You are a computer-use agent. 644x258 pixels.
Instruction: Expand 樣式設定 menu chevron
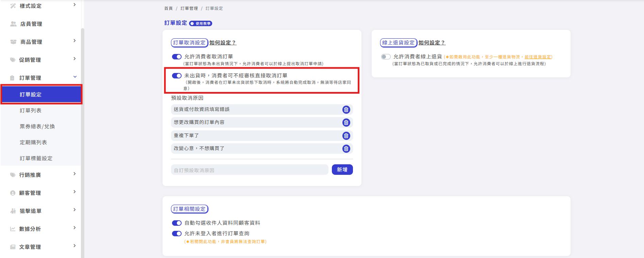coord(74,5)
